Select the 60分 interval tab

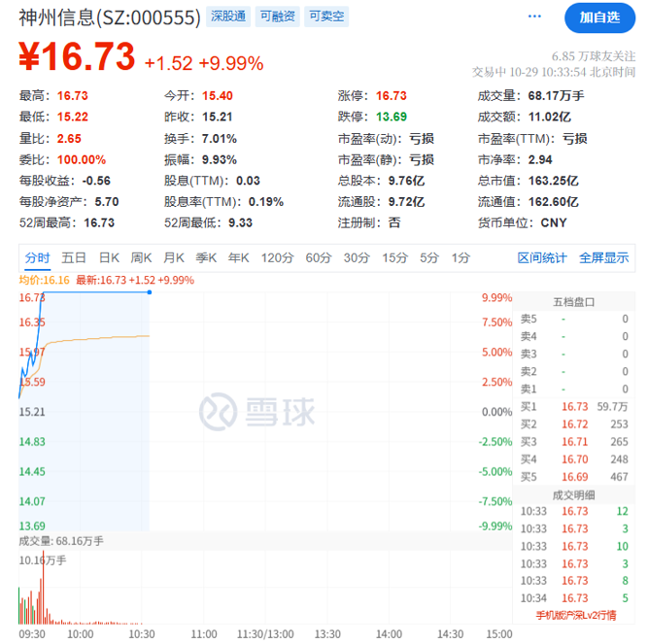319,257
